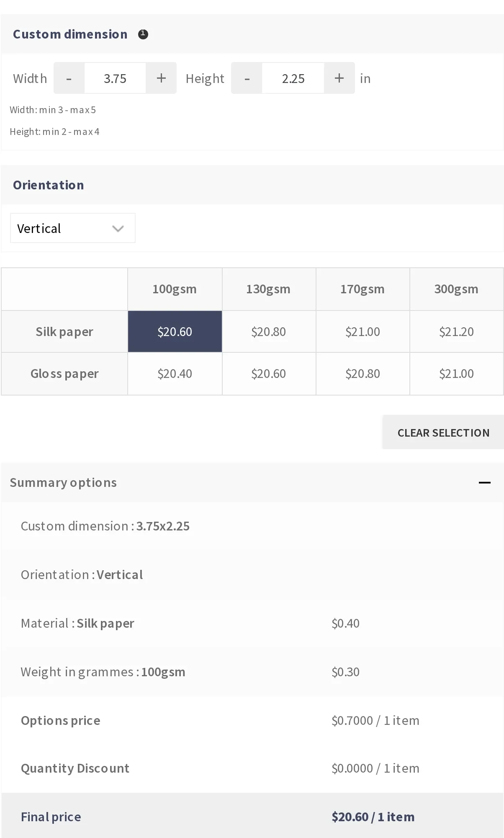Click the Silk paper row header

click(x=64, y=331)
